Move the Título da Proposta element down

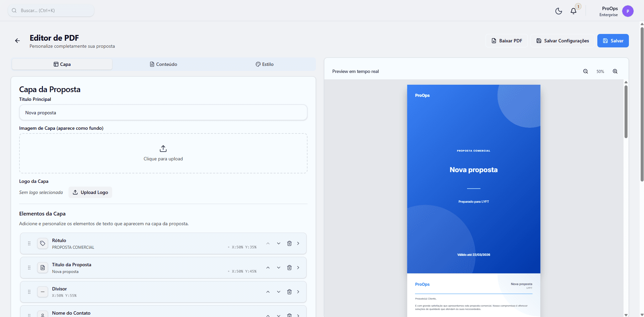click(x=278, y=267)
